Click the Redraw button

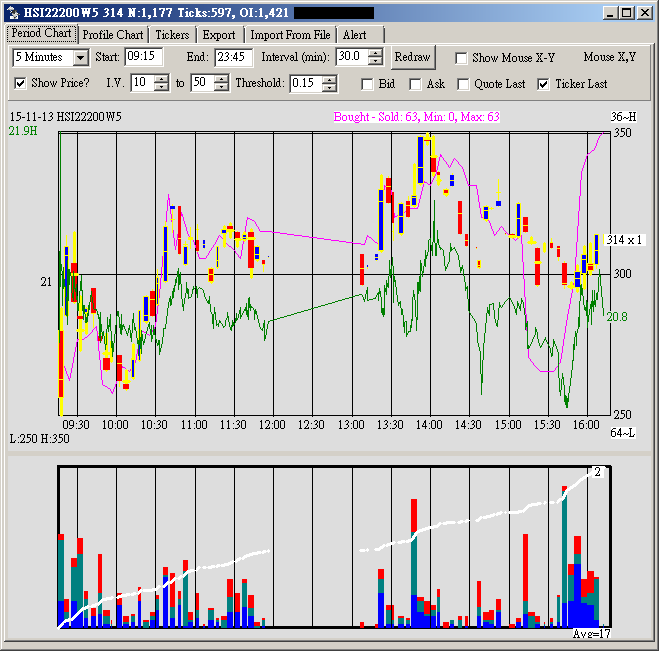[412, 57]
